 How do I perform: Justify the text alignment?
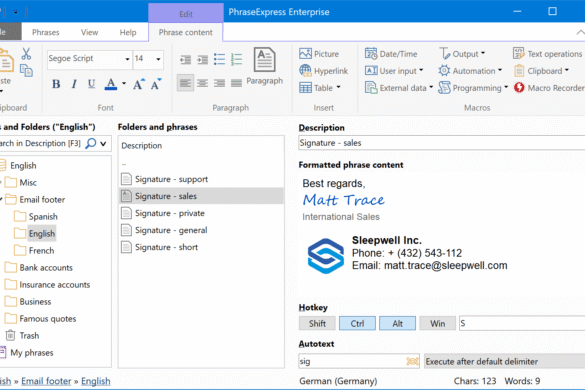point(237,83)
